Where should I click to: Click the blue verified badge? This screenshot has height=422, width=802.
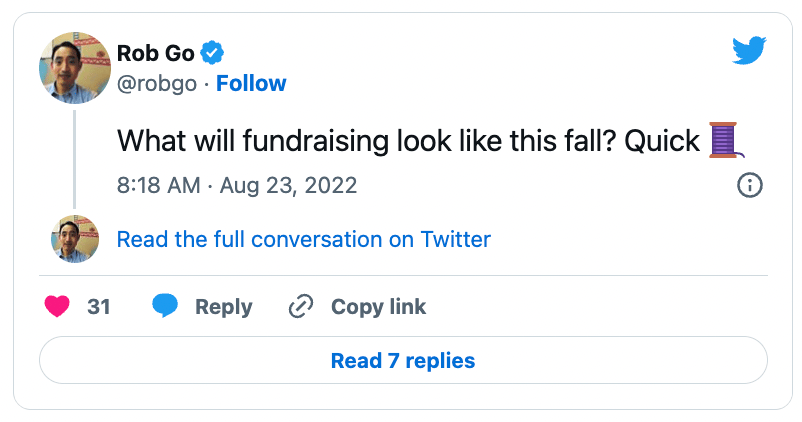click(214, 51)
